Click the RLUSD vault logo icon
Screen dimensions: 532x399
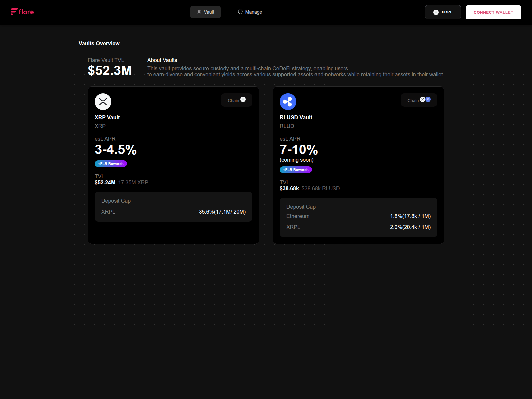coord(288,101)
